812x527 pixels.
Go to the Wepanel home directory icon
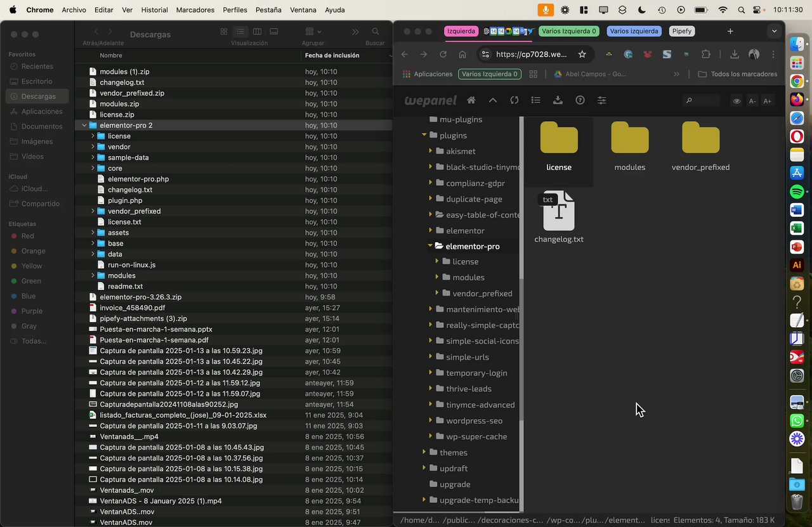click(471, 100)
